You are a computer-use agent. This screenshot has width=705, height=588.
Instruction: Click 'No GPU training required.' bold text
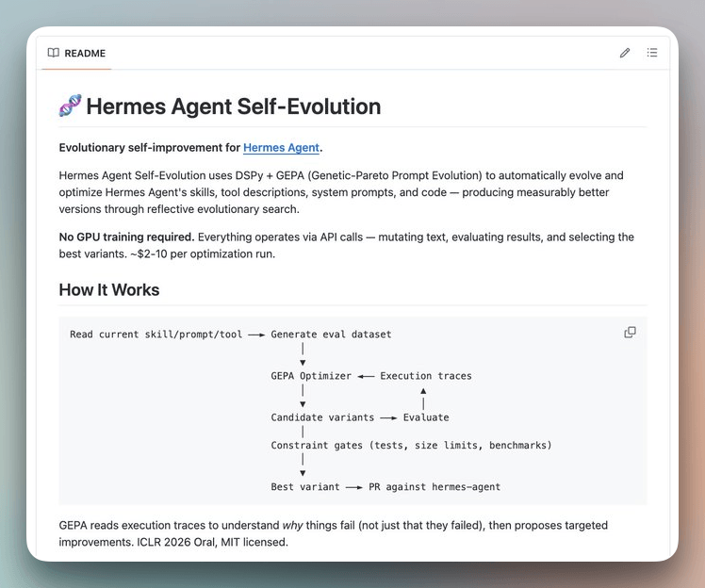coord(126,237)
